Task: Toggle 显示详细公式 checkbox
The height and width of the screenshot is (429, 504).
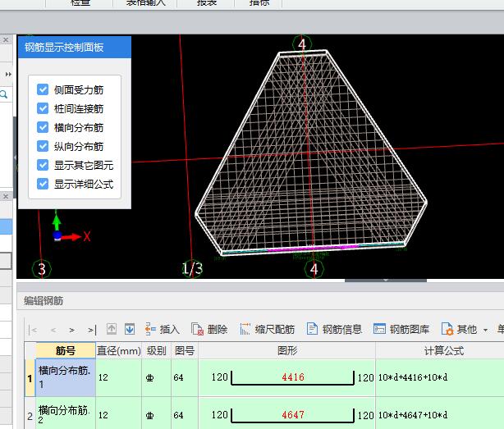Action: point(43,184)
